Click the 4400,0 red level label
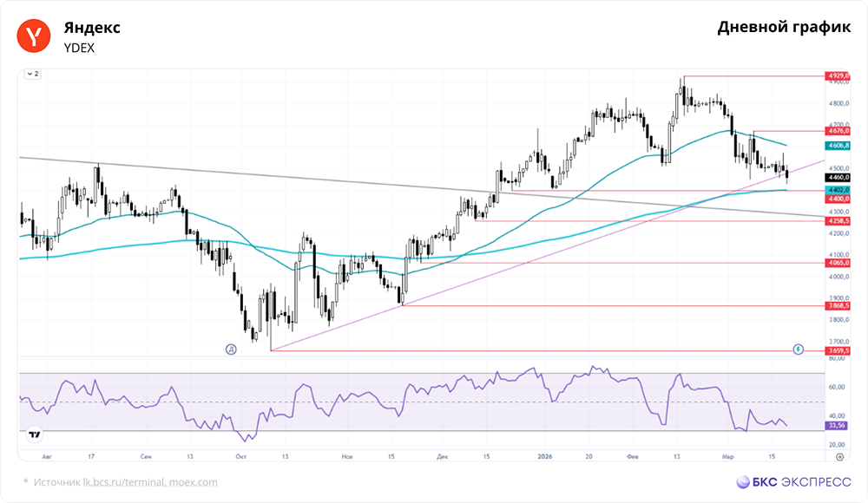 tap(838, 199)
